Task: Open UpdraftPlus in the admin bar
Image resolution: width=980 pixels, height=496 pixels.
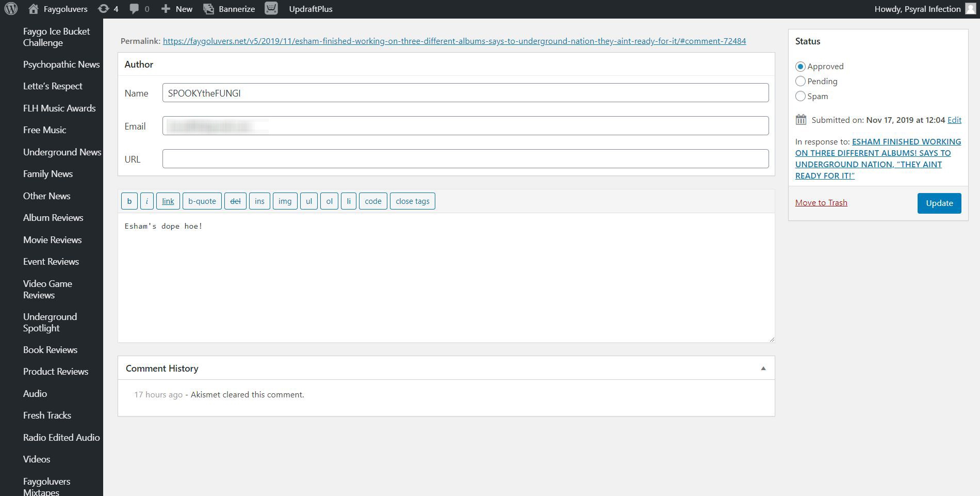Action: tap(311, 9)
